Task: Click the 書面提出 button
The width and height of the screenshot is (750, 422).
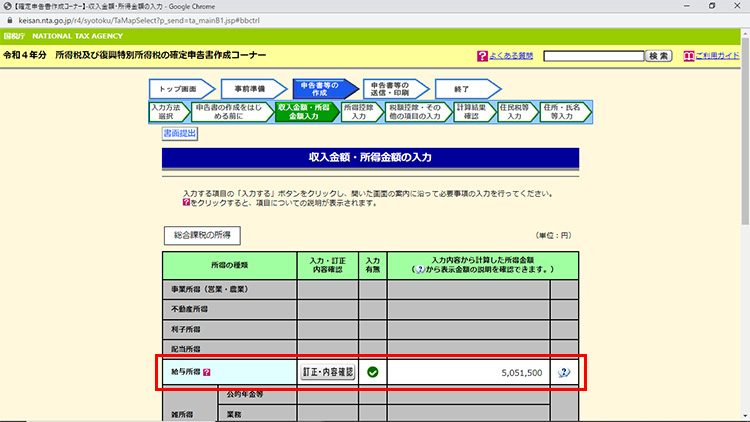Action: [180, 133]
